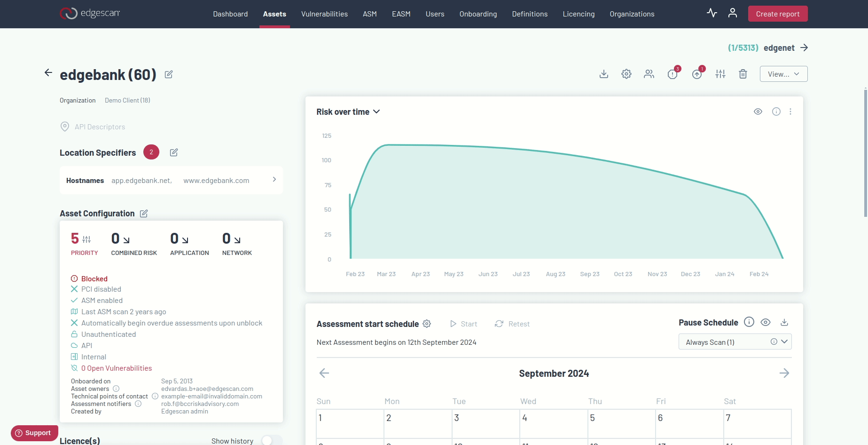
Task: Edit Location Specifiers with pencil icon
Action: [174, 152]
